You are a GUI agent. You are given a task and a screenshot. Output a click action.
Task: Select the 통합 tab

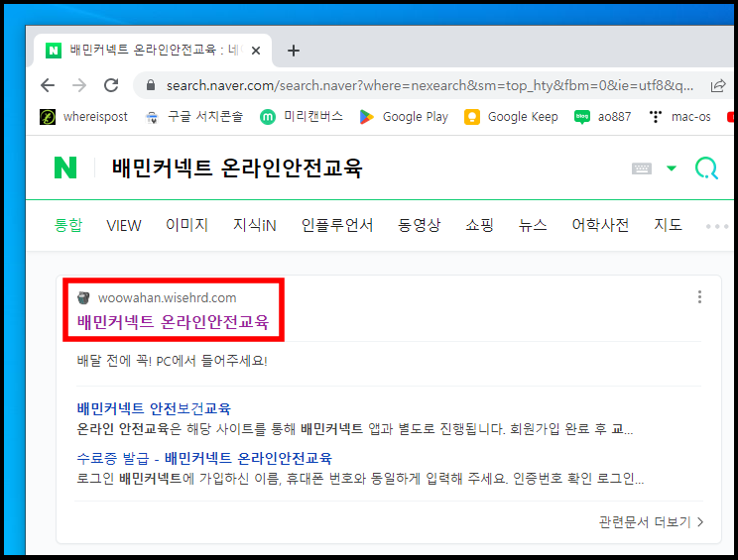(x=68, y=225)
